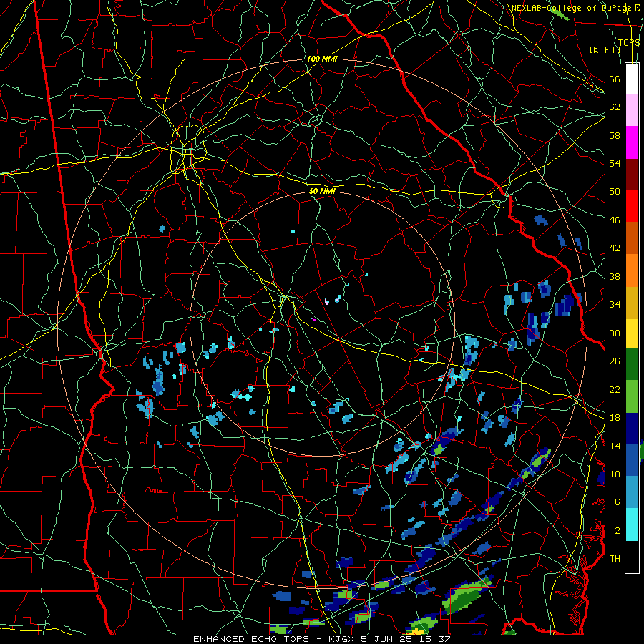Select legend value 6

[618, 502]
